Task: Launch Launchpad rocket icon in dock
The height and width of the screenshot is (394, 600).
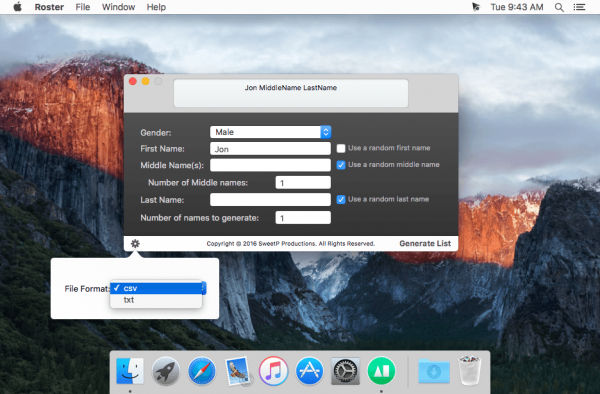Action: point(166,371)
